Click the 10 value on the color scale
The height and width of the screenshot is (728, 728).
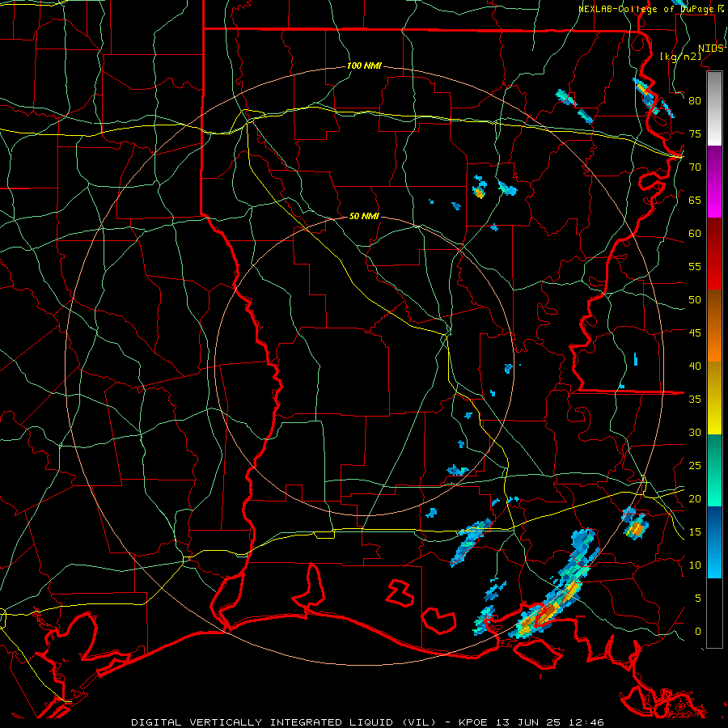tap(695, 565)
